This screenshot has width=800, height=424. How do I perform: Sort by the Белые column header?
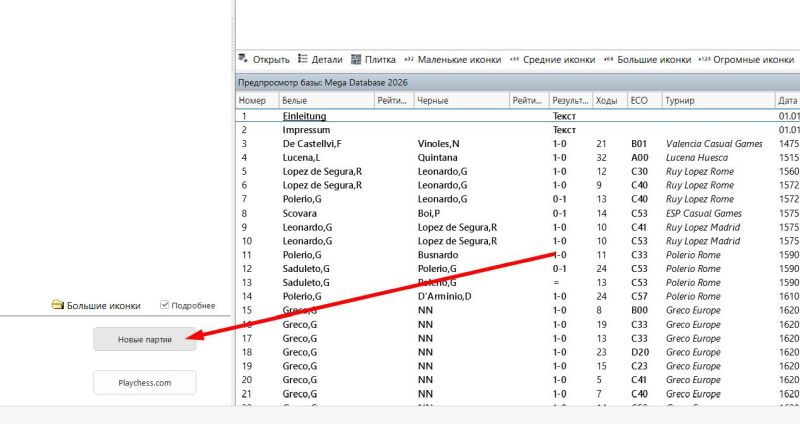tap(327, 101)
